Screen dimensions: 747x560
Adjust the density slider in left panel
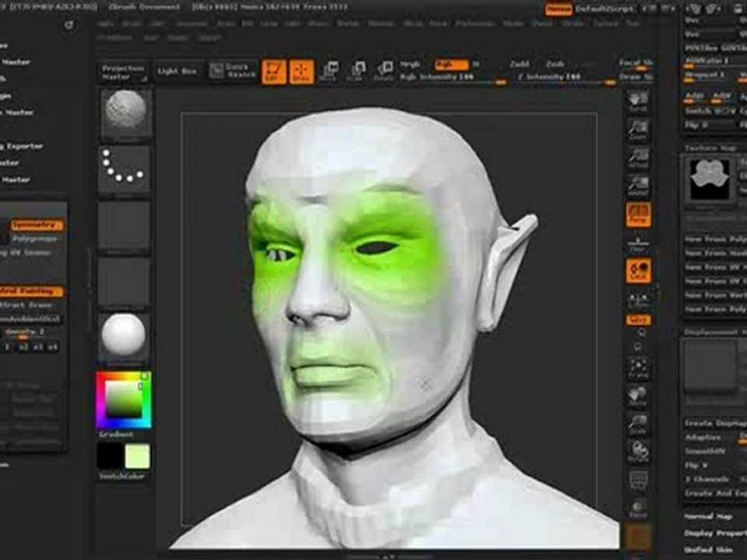click(x=31, y=333)
